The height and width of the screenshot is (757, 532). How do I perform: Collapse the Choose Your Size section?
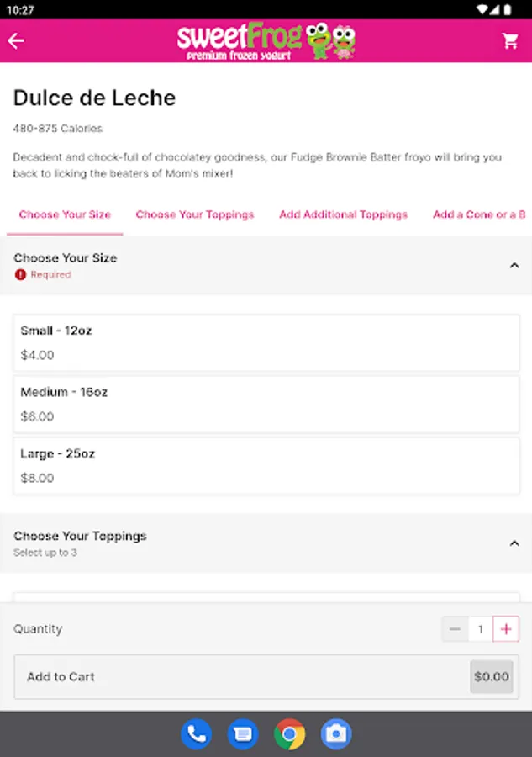(514, 266)
